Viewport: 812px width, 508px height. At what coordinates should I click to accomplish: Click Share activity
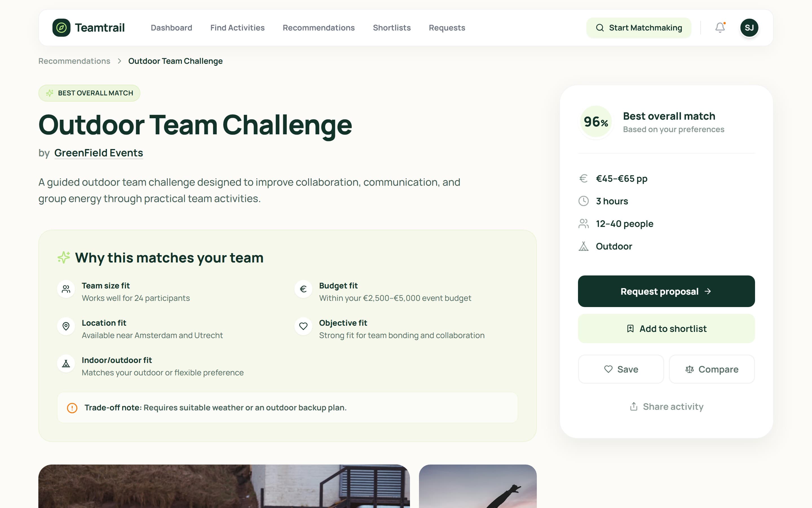666,406
